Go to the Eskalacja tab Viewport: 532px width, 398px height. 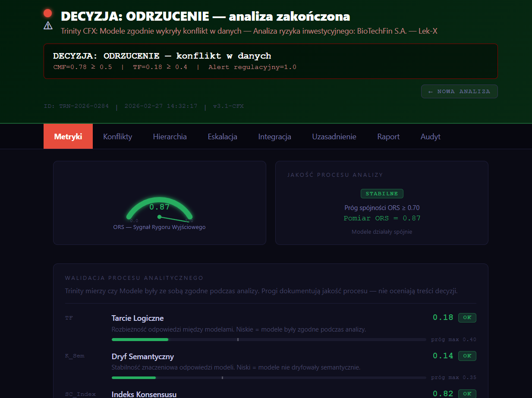click(x=222, y=137)
